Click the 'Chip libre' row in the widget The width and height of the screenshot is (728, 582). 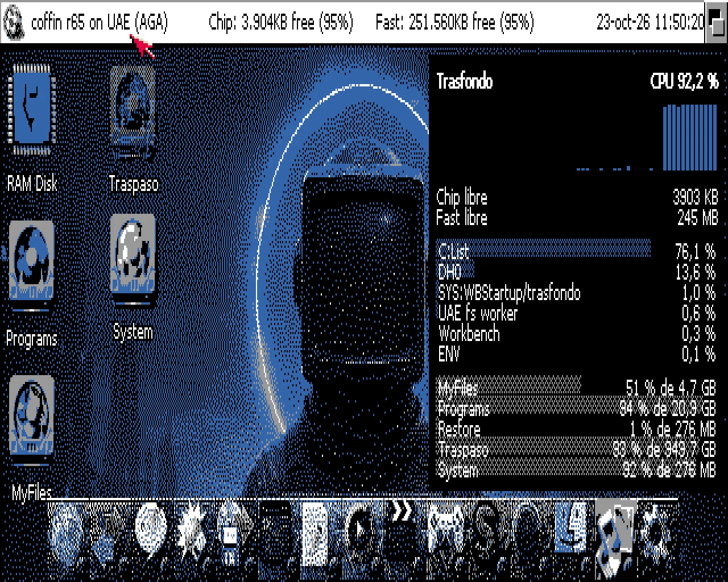[x=577, y=197]
